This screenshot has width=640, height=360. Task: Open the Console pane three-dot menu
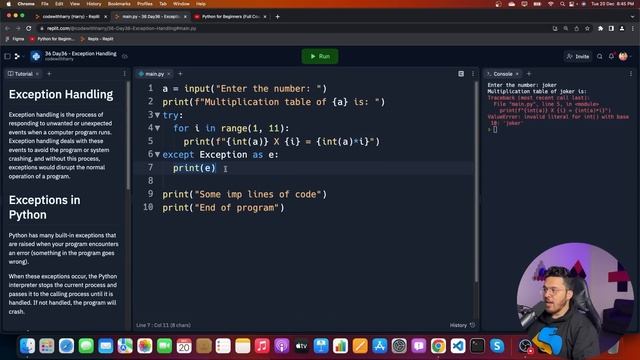[631, 74]
